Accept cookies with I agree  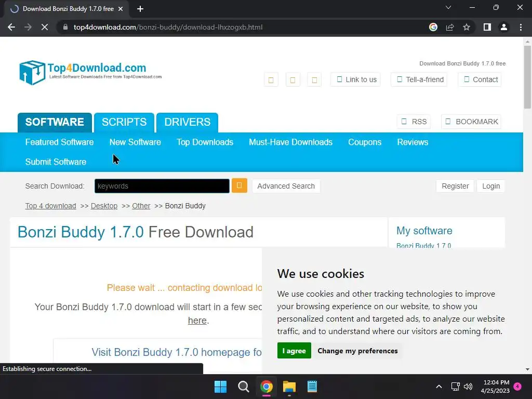294,351
